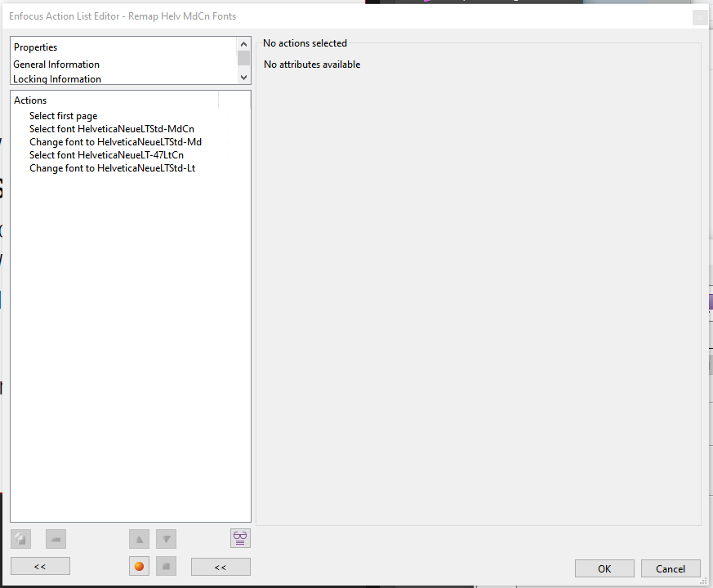Select 'Select font HelveticaNeueLT-47LtCn' action
Screen dimensions: 713x588
point(106,155)
